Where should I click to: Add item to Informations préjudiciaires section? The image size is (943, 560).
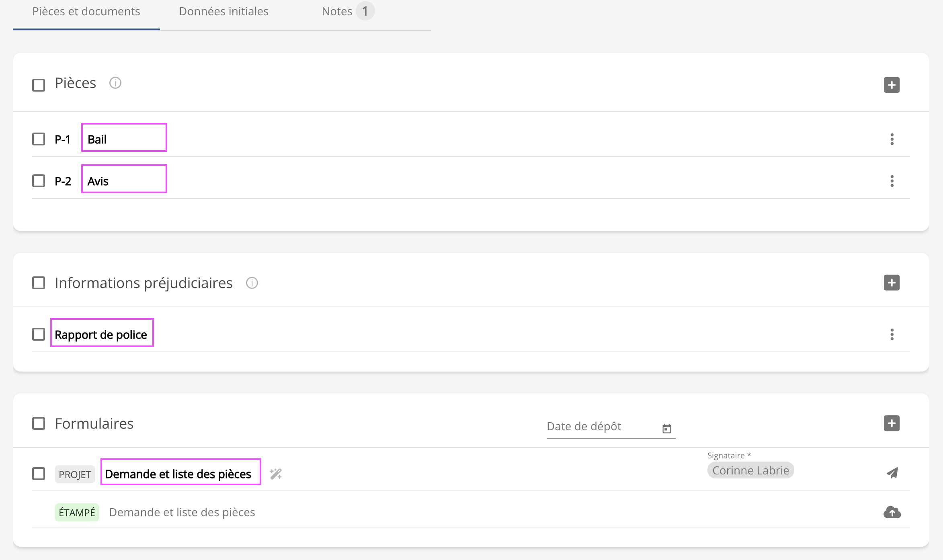pos(891,283)
